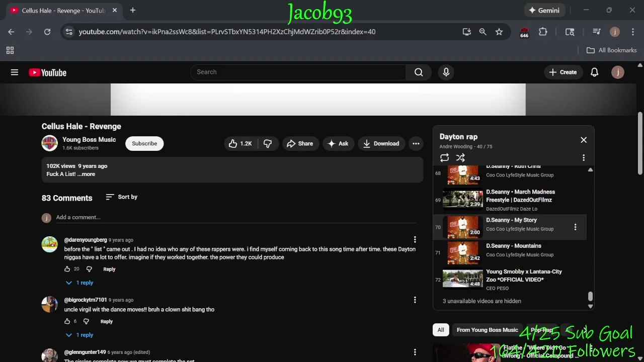Play D.Seanny March Madness Freestyle from playlist

(510, 200)
